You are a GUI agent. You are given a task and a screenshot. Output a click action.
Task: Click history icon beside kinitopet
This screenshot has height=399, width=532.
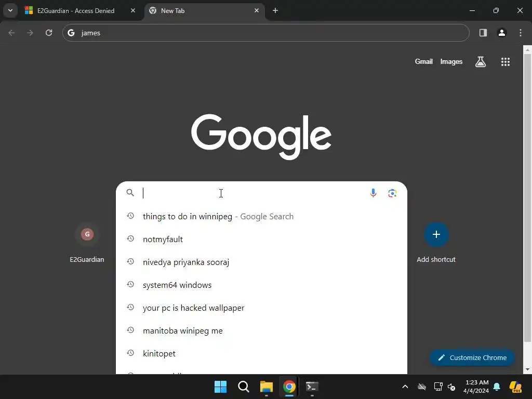click(130, 353)
